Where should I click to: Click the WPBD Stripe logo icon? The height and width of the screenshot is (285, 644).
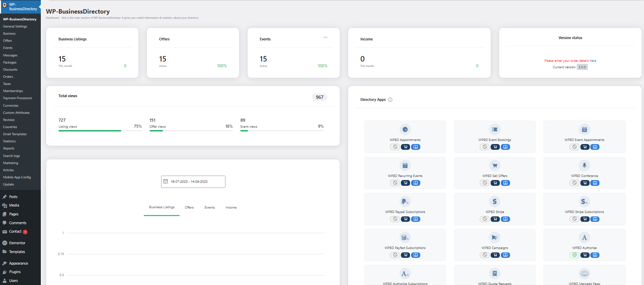point(495,201)
